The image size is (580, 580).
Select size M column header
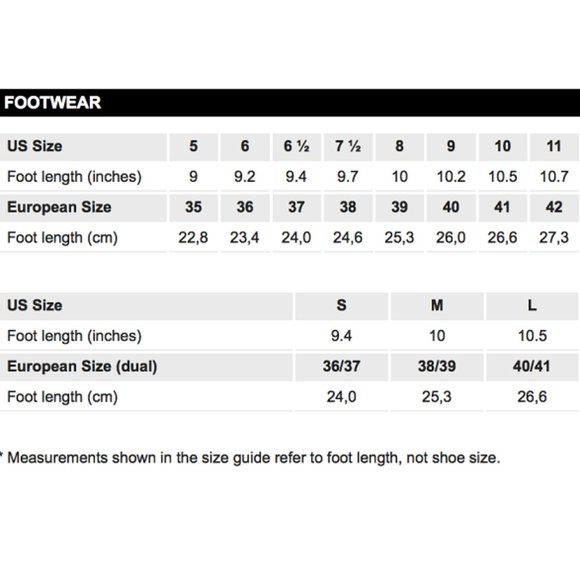(x=437, y=306)
